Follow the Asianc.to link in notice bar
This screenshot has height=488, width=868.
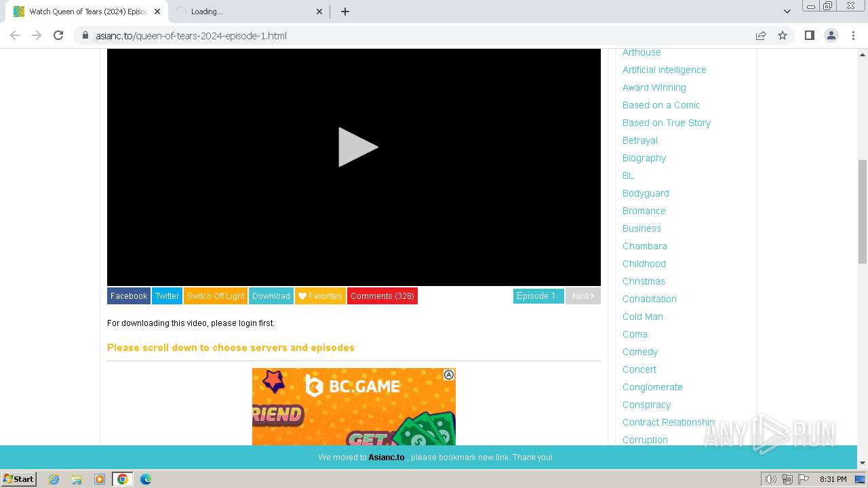point(387,457)
